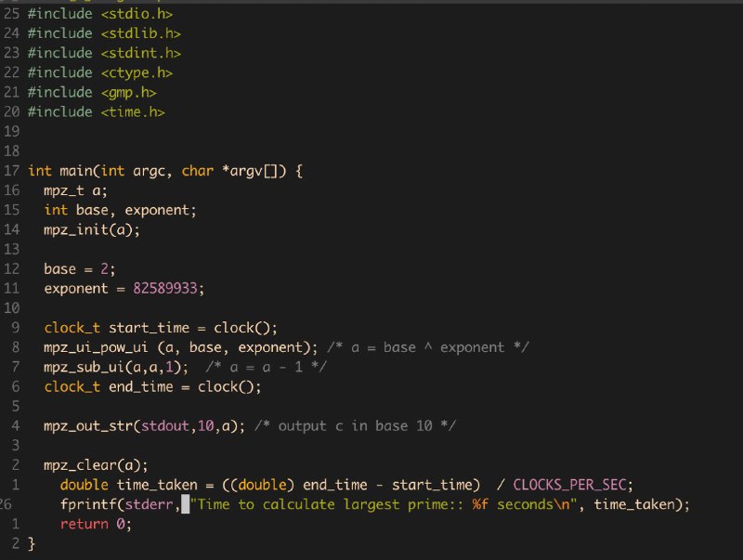Click current line number 26 in gutter

6,504
